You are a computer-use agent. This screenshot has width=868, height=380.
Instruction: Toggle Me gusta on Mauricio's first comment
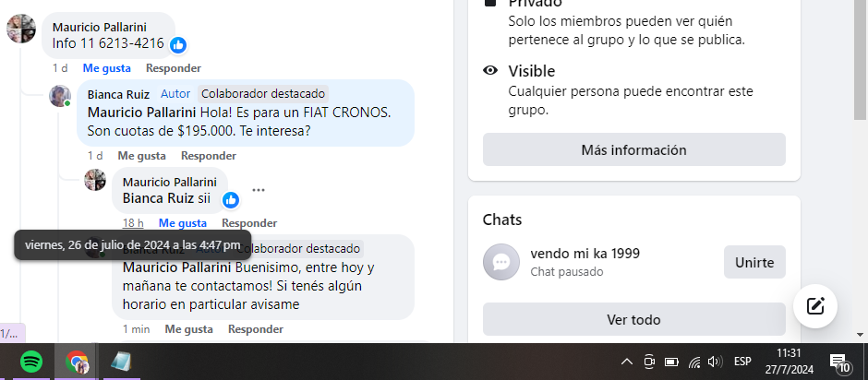click(x=107, y=68)
